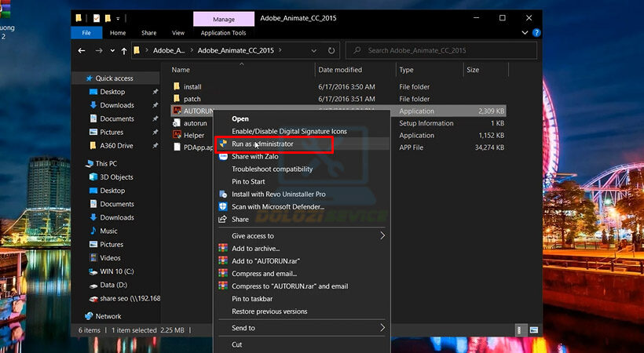This screenshot has height=353, width=644.
Task: Click the Helper application icon
Action: tap(177, 135)
